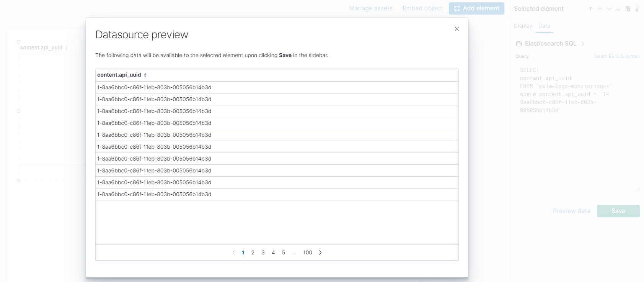Viewport: 644px width, 282px height.
Task: Bring selected element to front (arrow up)
Action: pos(591,9)
